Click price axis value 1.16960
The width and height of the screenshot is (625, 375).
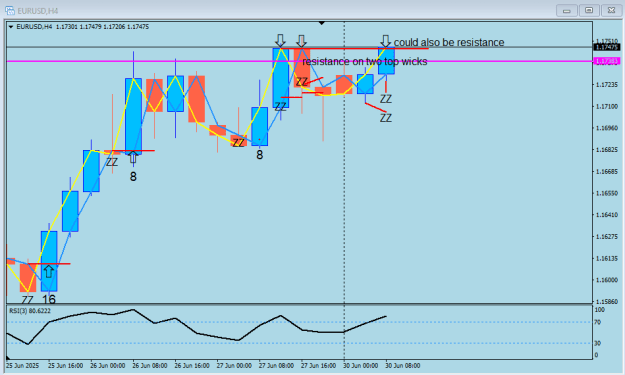coord(607,128)
